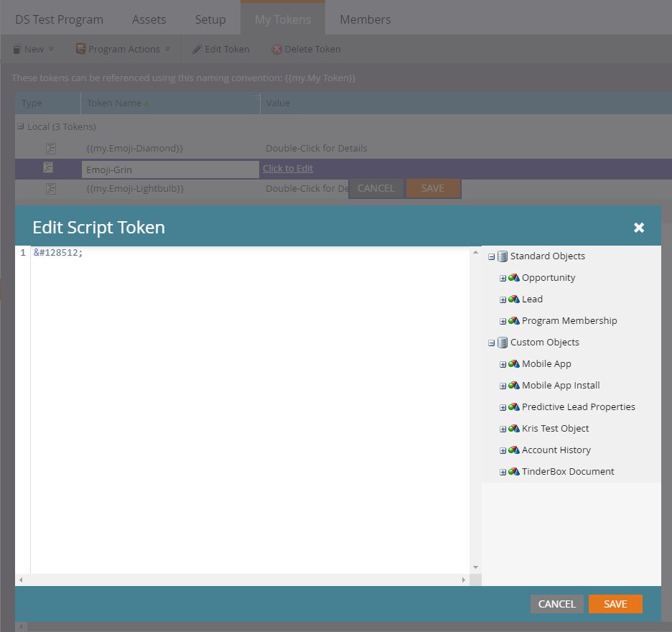672x632 pixels.
Task: Click the Kris Test Object icon
Action: click(x=513, y=429)
